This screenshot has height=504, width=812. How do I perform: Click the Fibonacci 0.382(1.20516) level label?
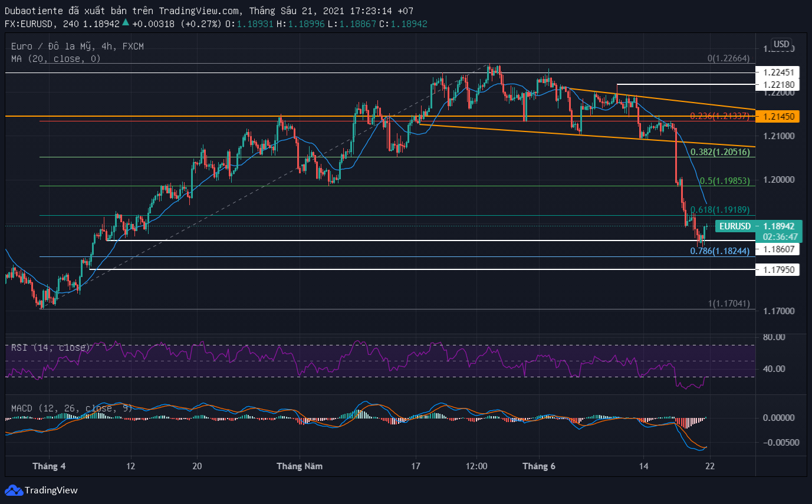[x=720, y=152]
